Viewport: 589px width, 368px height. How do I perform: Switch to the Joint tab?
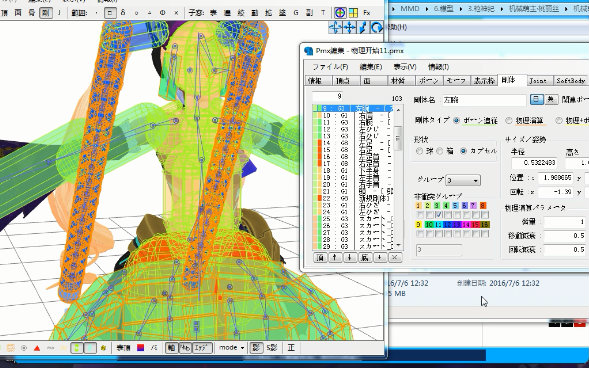tap(539, 80)
